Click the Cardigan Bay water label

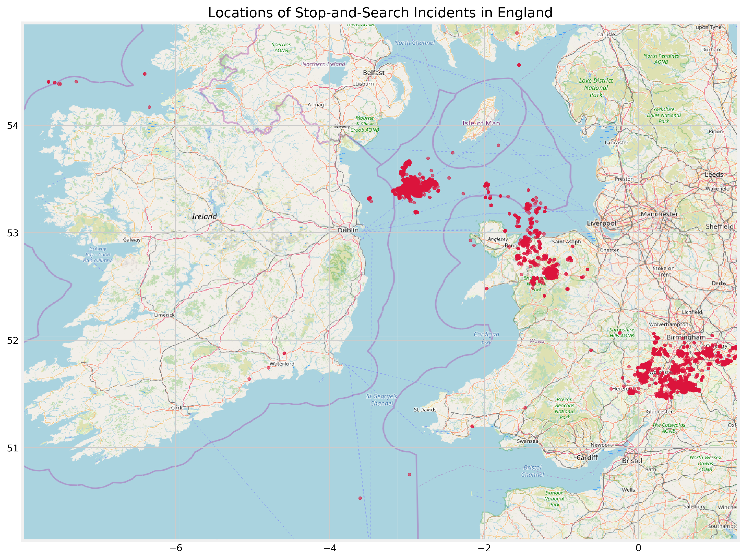pos(486,338)
